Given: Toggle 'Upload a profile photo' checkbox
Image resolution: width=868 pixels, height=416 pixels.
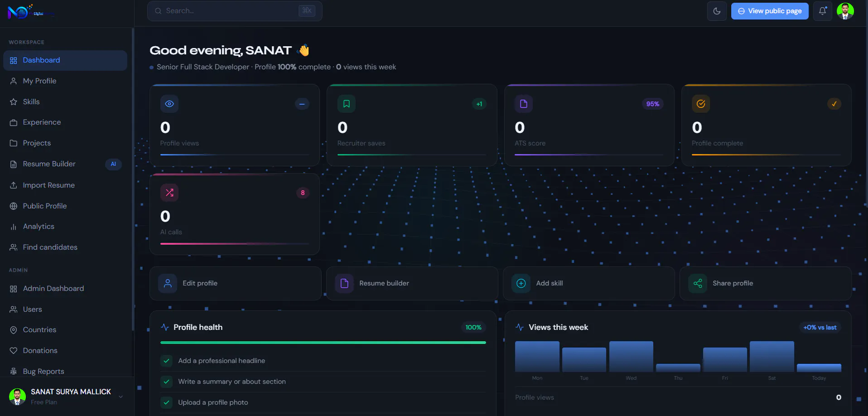Looking at the screenshot, I should pos(166,402).
